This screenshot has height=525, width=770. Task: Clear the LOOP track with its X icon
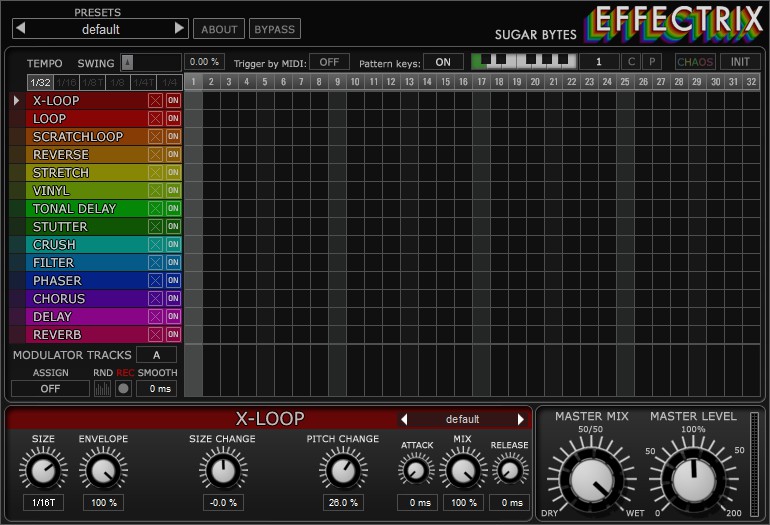[x=155, y=118]
